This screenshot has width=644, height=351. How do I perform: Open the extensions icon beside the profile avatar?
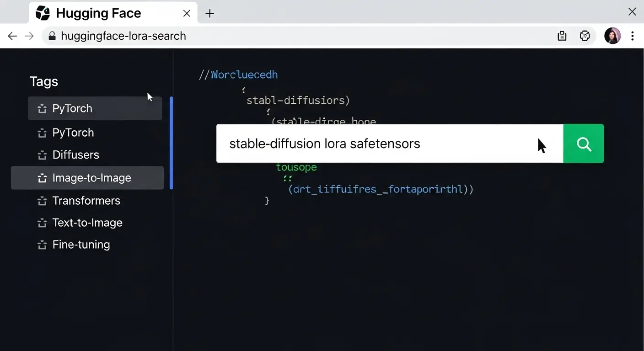(x=585, y=36)
